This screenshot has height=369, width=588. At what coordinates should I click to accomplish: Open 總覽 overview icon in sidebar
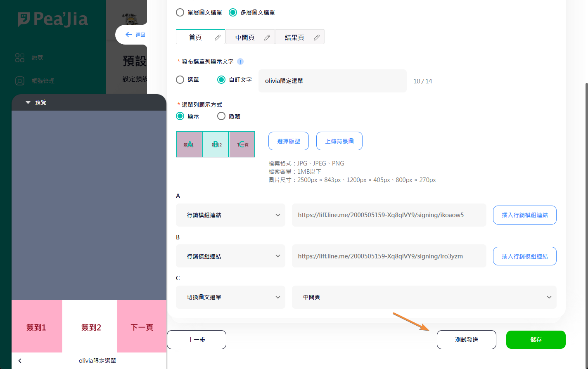tap(20, 58)
